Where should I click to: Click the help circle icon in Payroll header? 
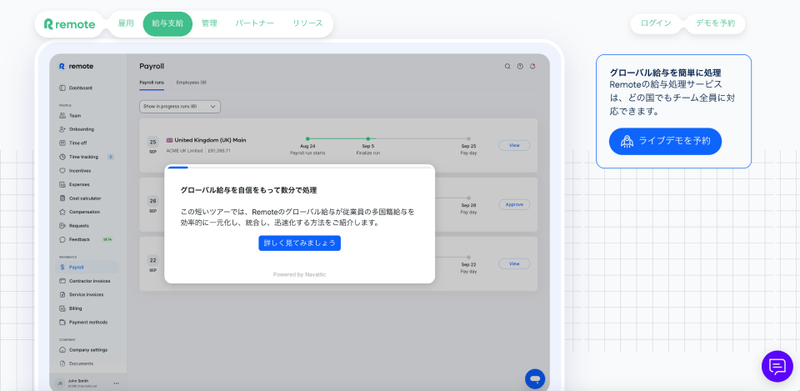tap(520, 66)
